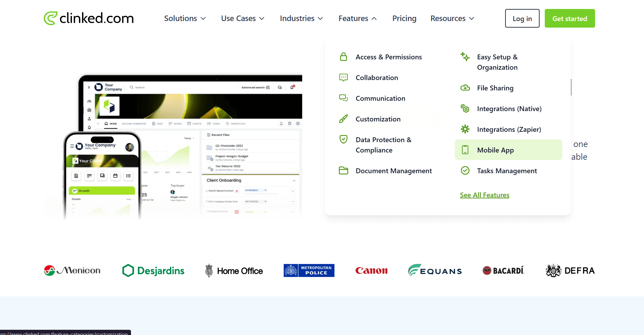Click the Integrations (Zapier) asterisk icon
The image size is (644, 335).
pos(465,129)
